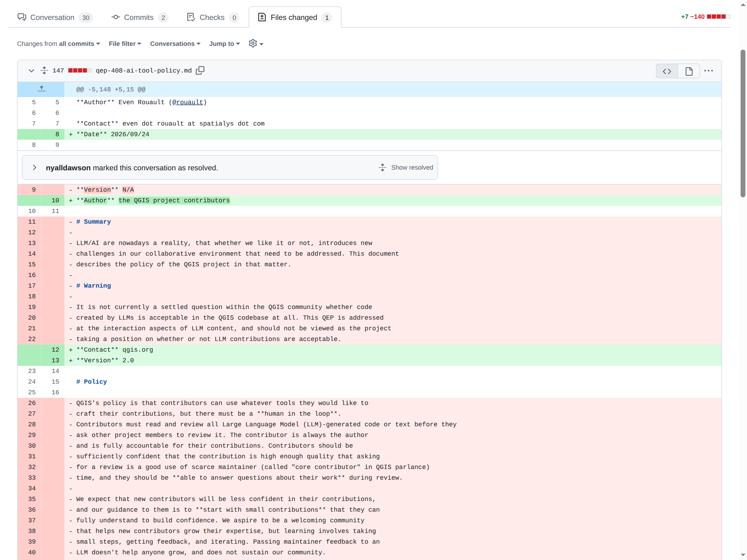Viewport: 747px width, 560px height.
Task: Click the Conversation tab's 30 count badge
Action: click(86, 17)
